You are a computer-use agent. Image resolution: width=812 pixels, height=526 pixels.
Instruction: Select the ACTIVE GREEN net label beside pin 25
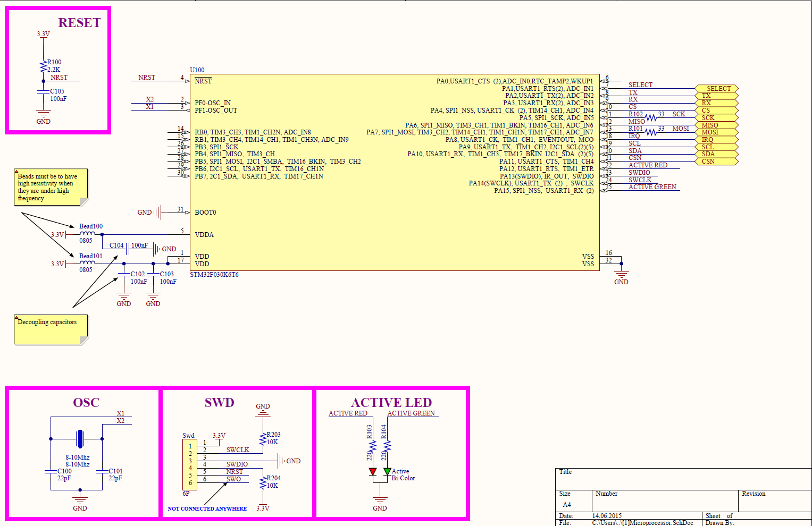click(652, 187)
